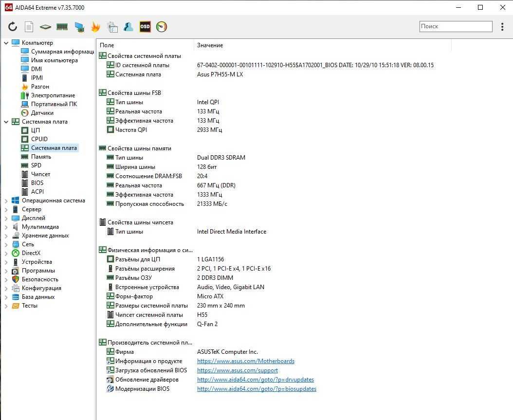Select SPD under Системная плата
This screenshot has height=420, width=513.
tap(36, 165)
